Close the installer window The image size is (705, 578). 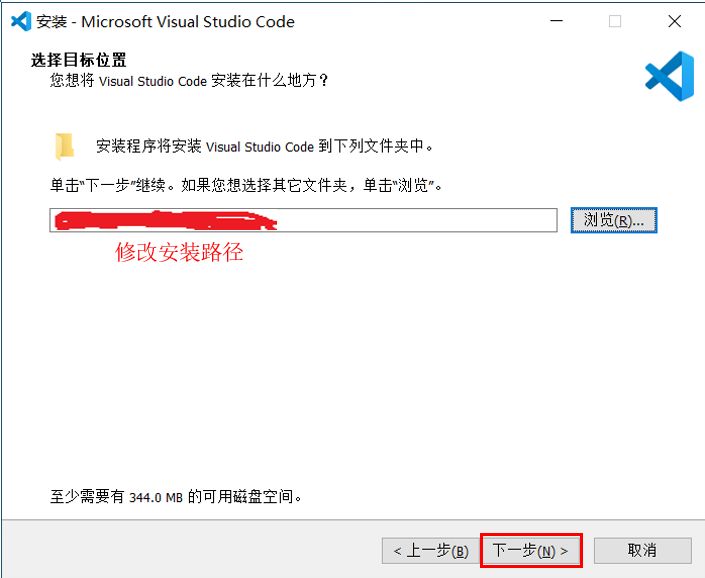674,21
